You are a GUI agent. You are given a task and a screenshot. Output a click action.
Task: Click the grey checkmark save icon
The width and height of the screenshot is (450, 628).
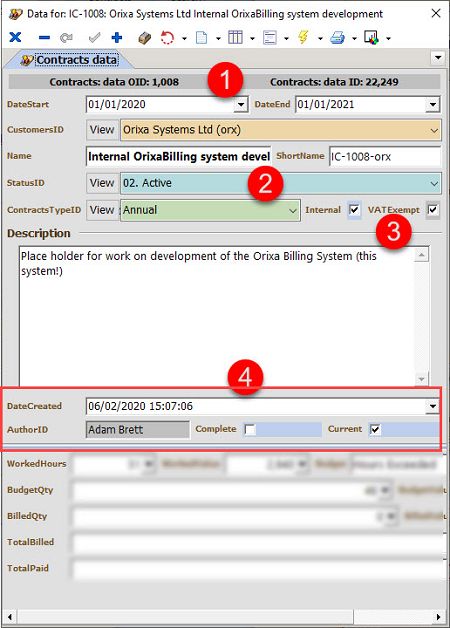point(94,38)
